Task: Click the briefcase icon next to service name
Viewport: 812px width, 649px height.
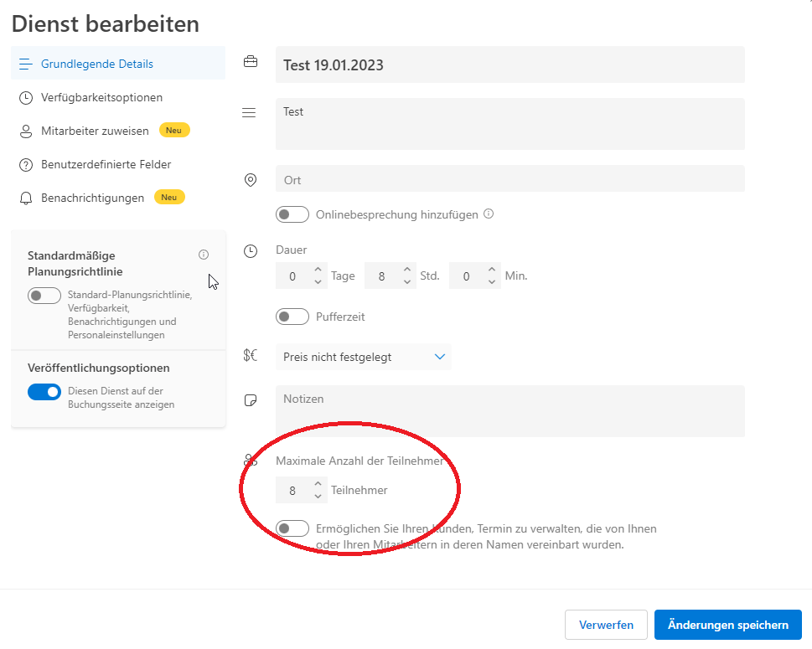Action: click(251, 62)
